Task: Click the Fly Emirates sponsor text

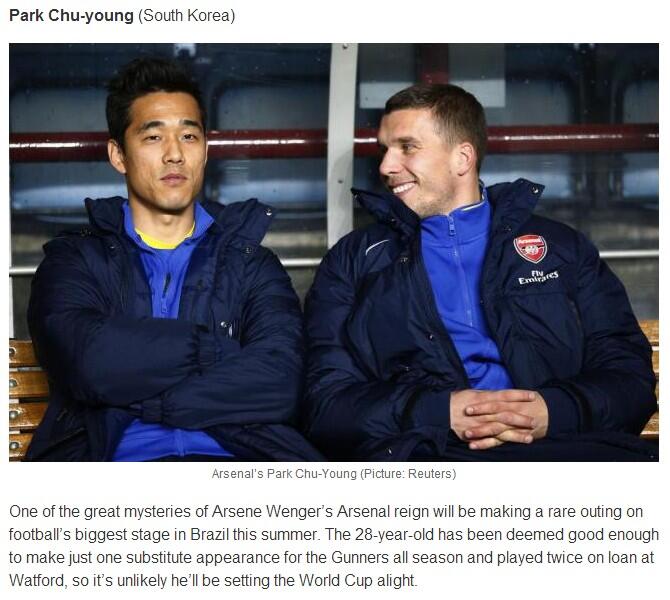Action: 538,277
